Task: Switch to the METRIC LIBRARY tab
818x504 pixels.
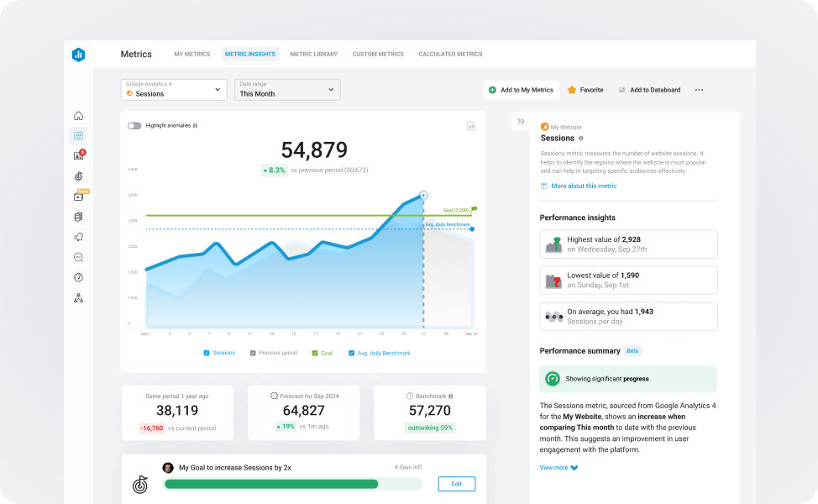Action: pyautogui.click(x=313, y=54)
